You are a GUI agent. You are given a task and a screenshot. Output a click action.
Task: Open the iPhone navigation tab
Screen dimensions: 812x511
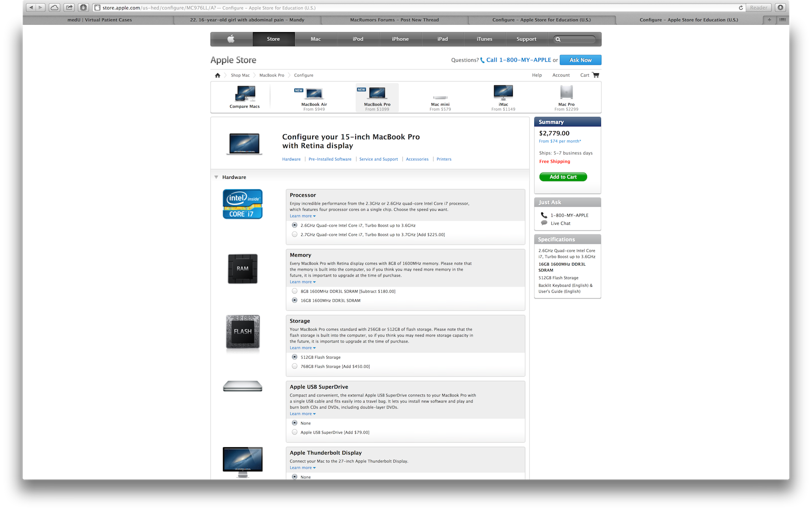400,39
